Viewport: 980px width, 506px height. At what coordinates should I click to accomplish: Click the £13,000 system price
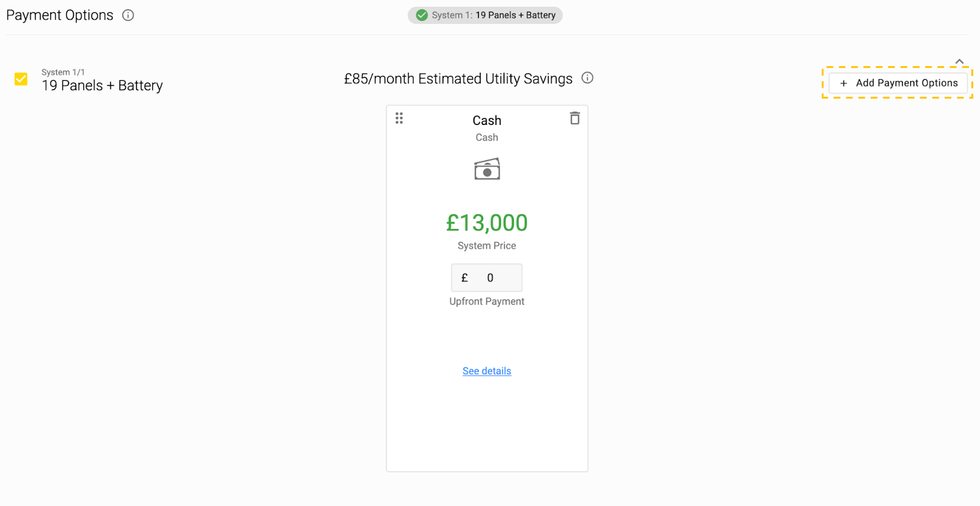point(487,223)
